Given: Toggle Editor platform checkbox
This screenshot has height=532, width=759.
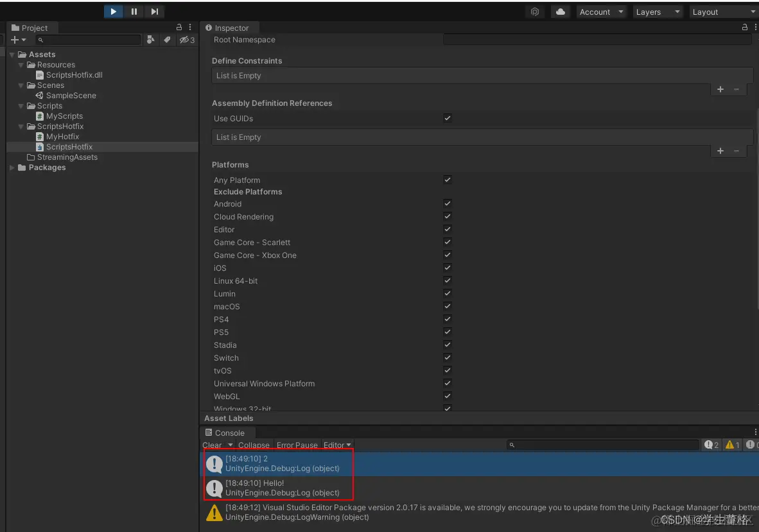Looking at the screenshot, I should [x=448, y=228].
